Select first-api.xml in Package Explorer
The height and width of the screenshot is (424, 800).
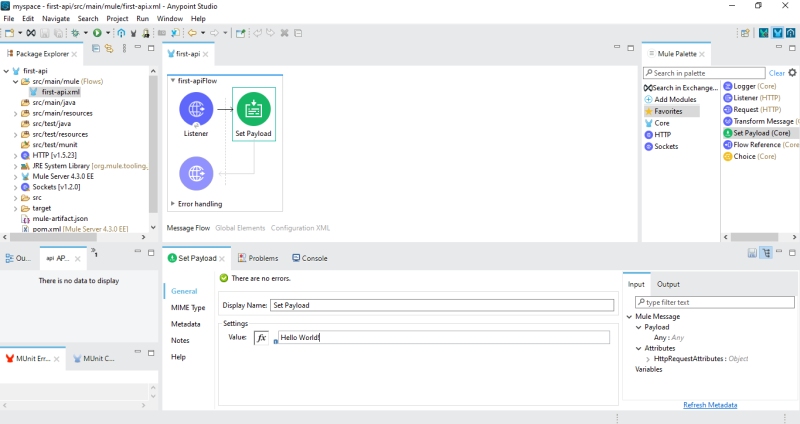(x=55, y=92)
